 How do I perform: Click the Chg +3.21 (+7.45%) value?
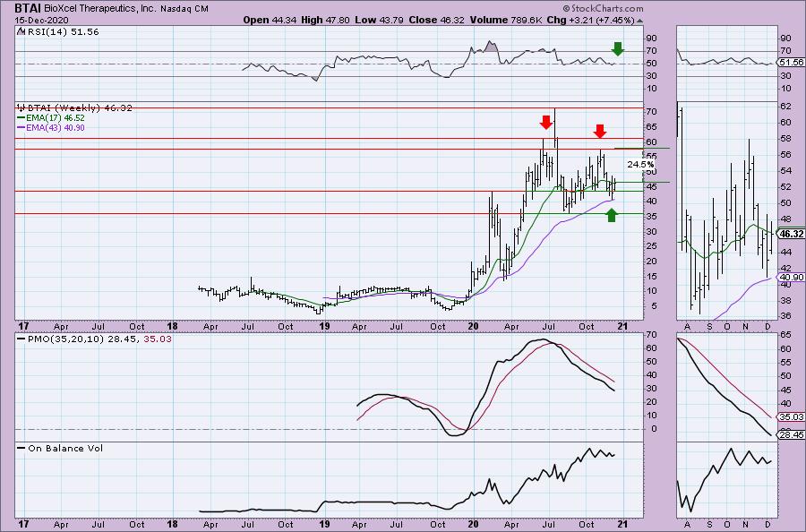590,20
